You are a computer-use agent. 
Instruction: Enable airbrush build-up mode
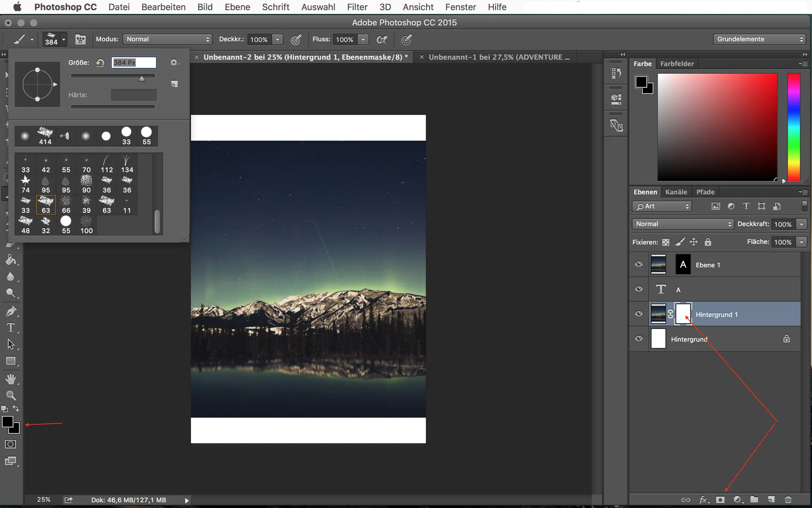(x=382, y=39)
